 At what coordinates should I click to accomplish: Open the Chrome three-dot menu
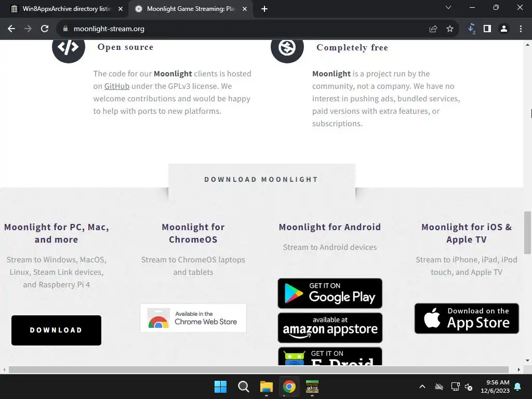521,29
